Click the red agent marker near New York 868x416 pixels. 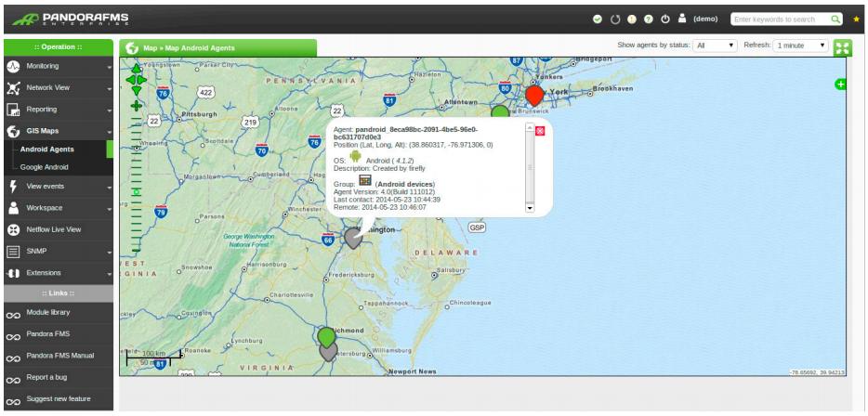point(534,95)
